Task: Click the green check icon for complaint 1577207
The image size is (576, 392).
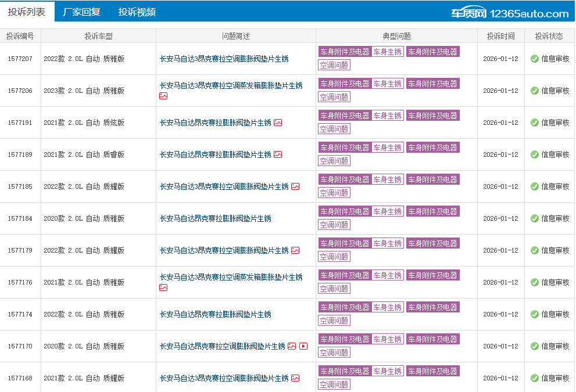Action: 535,59
